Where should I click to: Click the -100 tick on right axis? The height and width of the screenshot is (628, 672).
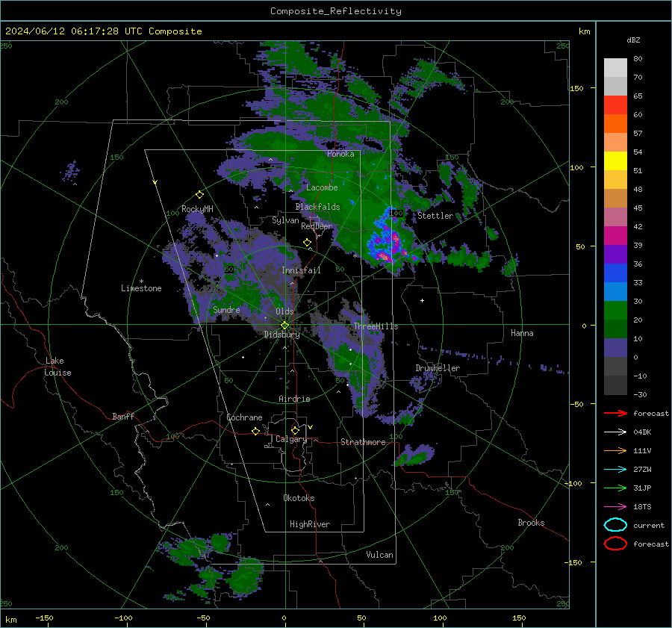coord(573,483)
